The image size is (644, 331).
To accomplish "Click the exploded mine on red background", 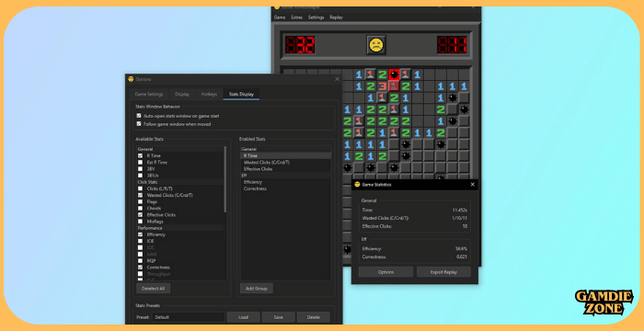I will pyautogui.click(x=395, y=74).
